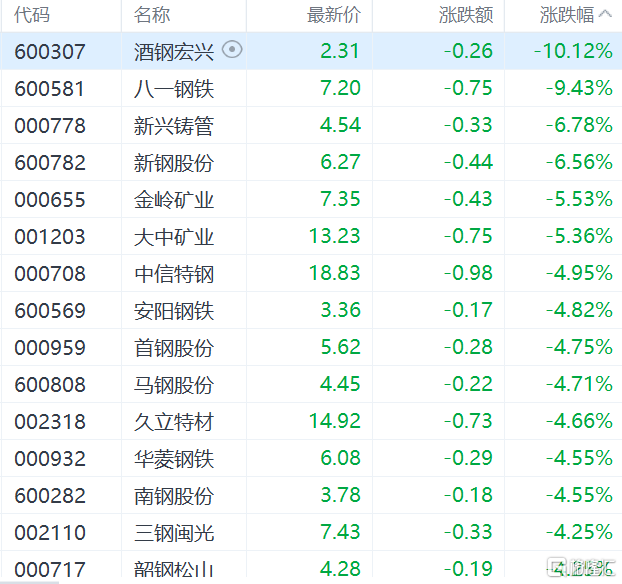622x584 pixels.
Task: Sort by 代码 column header
Action: click(32, 15)
